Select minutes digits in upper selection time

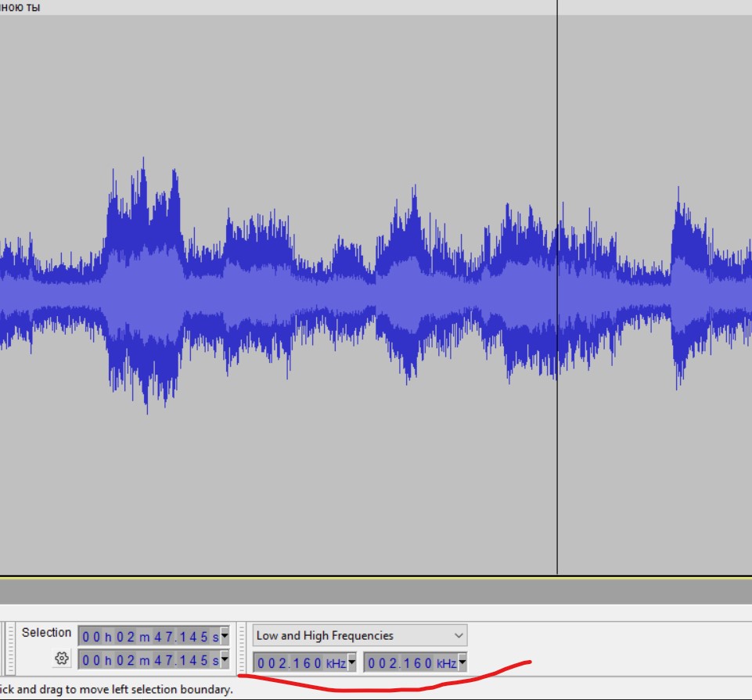pyautogui.click(x=128, y=636)
